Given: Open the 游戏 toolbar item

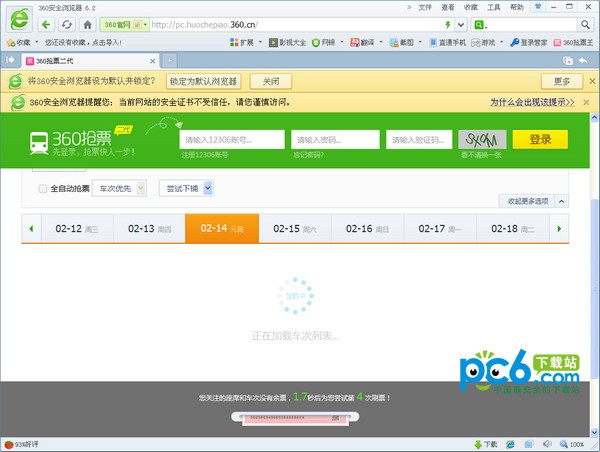Looking at the screenshot, I should [483, 42].
